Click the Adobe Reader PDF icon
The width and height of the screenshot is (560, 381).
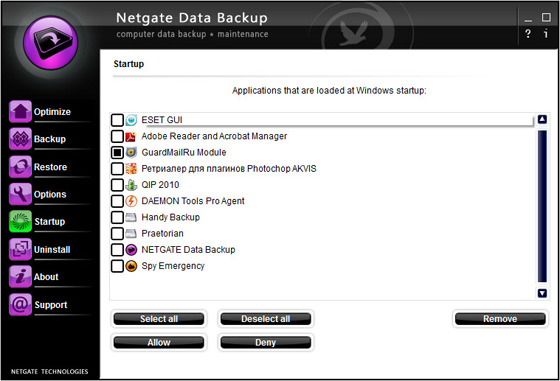click(131, 136)
